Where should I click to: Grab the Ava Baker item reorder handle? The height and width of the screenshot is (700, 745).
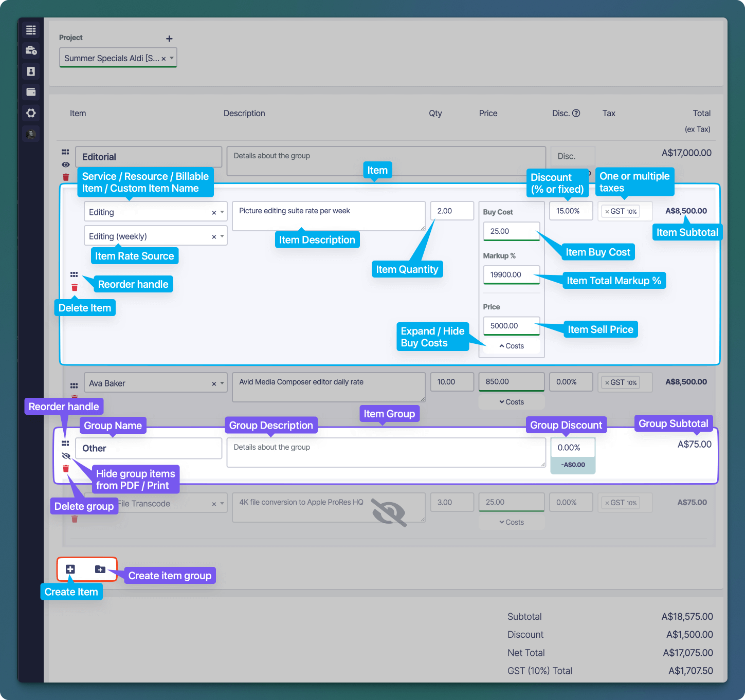pyautogui.click(x=74, y=385)
